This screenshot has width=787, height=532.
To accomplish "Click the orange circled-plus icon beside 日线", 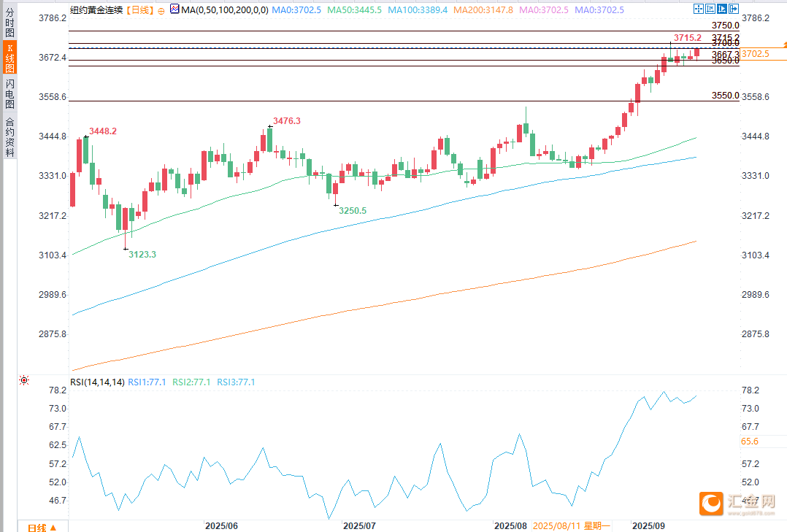I will click(x=161, y=11).
